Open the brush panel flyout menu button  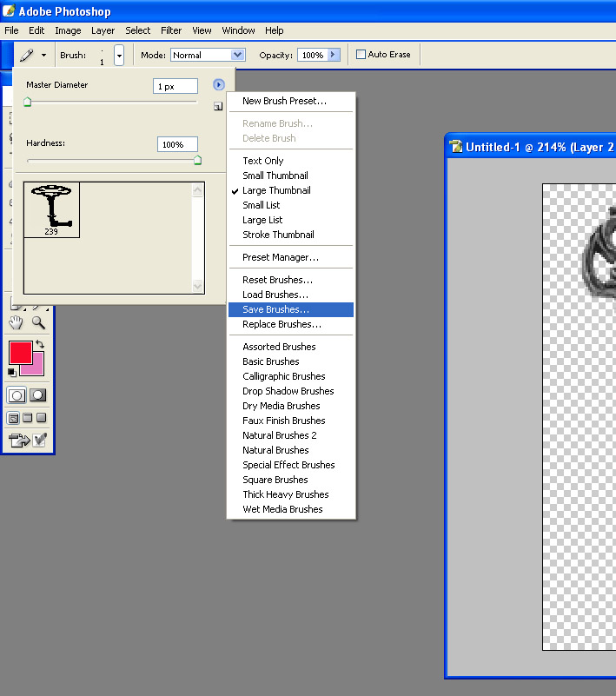pos(219,84)
